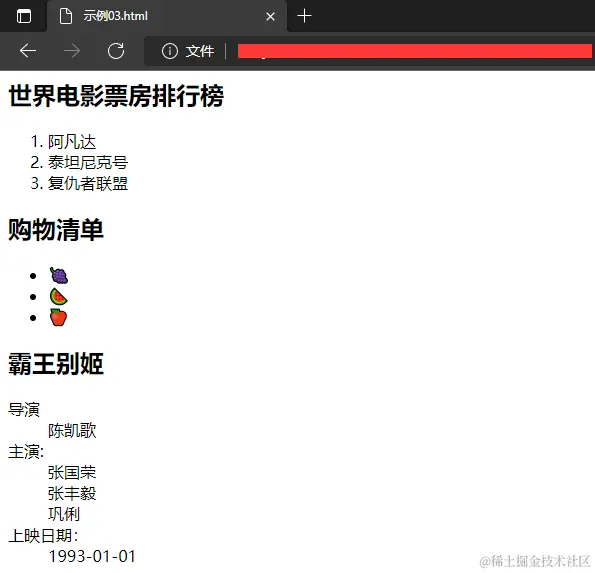
Task: Click the heading 购物清单
Action: click(x=56, y=230)
